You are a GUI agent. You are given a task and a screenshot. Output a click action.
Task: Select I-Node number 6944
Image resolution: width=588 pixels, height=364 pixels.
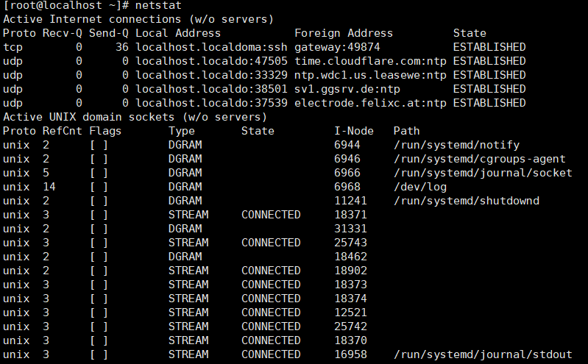click(347, 145)
